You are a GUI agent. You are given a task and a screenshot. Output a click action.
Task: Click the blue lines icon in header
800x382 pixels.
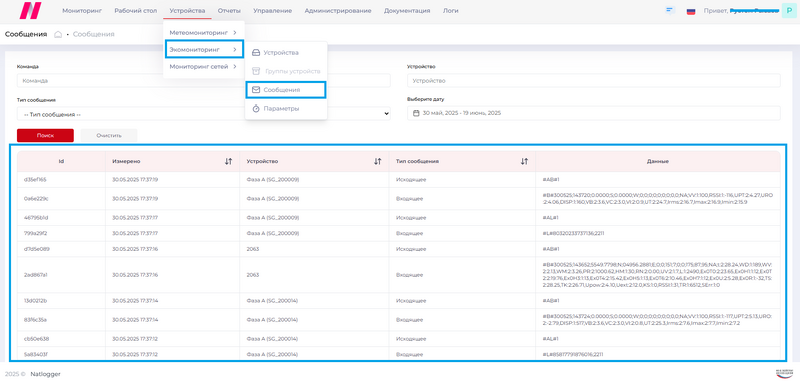670,10
